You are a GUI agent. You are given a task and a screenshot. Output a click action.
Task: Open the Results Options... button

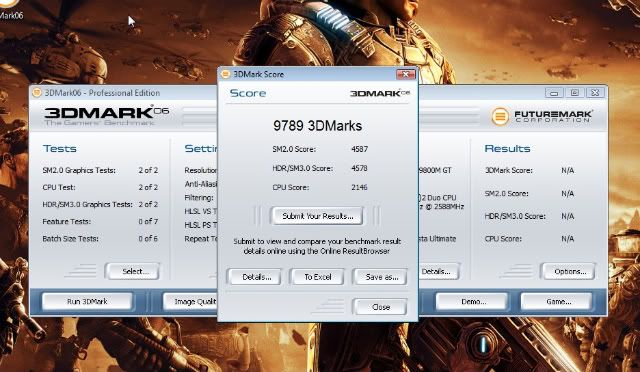tap(568, 271)
